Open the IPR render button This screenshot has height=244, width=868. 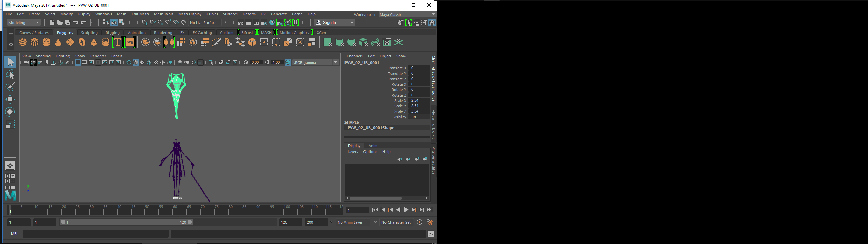(256, 23)
